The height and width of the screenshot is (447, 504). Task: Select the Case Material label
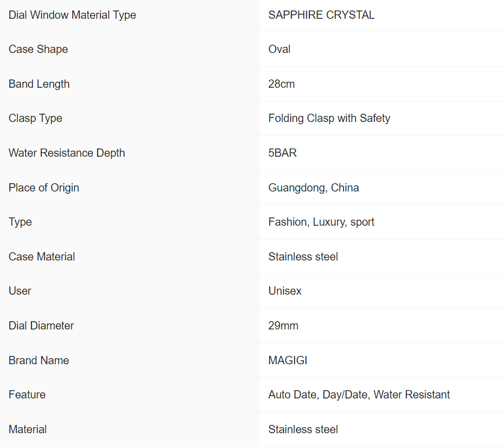(x=42, y=257)
